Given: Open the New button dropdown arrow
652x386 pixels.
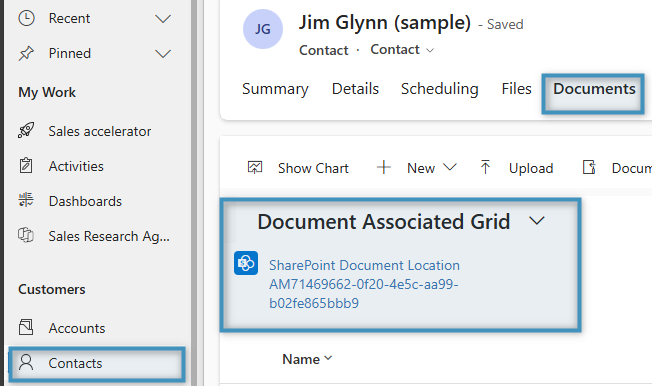Looking at the screenshot, I should pyautogui.click(x=450, y=167).
